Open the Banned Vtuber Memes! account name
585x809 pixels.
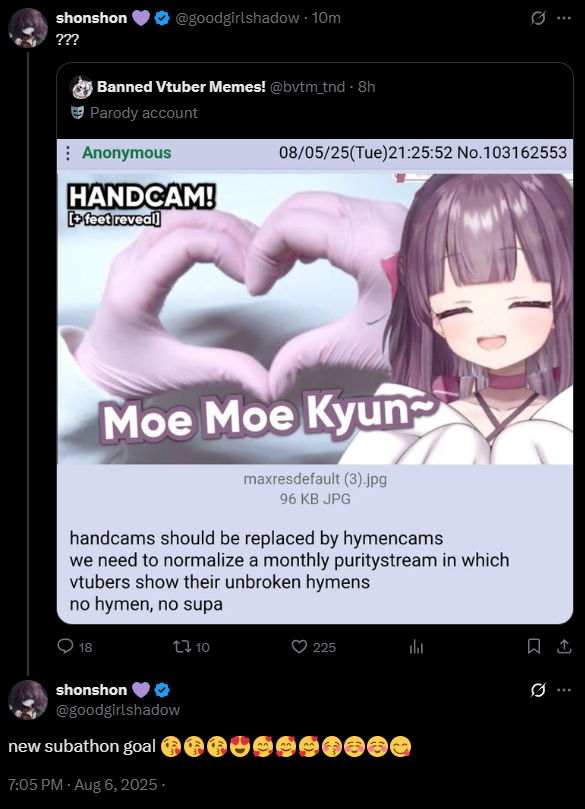pyautogui.click(x=182, y=87)
